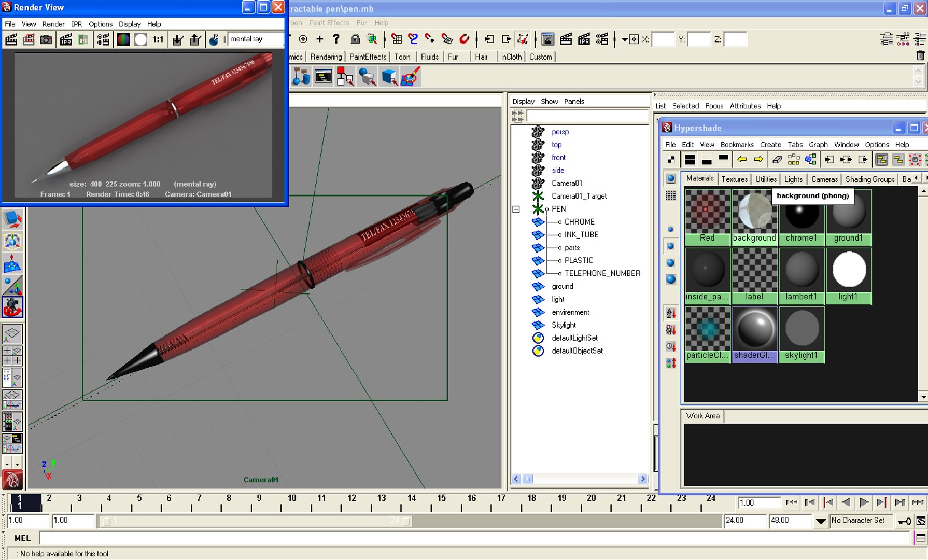
Task: Open Render Settings icon in main status line
Action: tap(602, 39)
